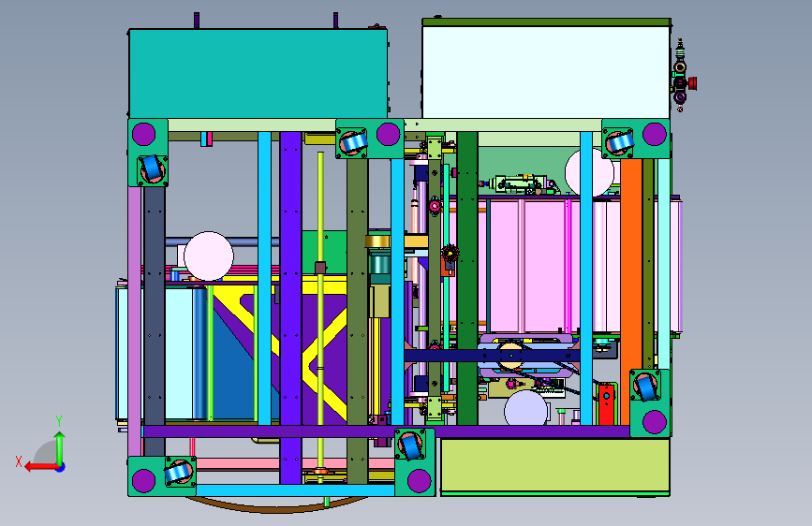Screen dimensions: 812x526
Task: Select the red bracket block near the orange beam
Action: pos(606,404)
